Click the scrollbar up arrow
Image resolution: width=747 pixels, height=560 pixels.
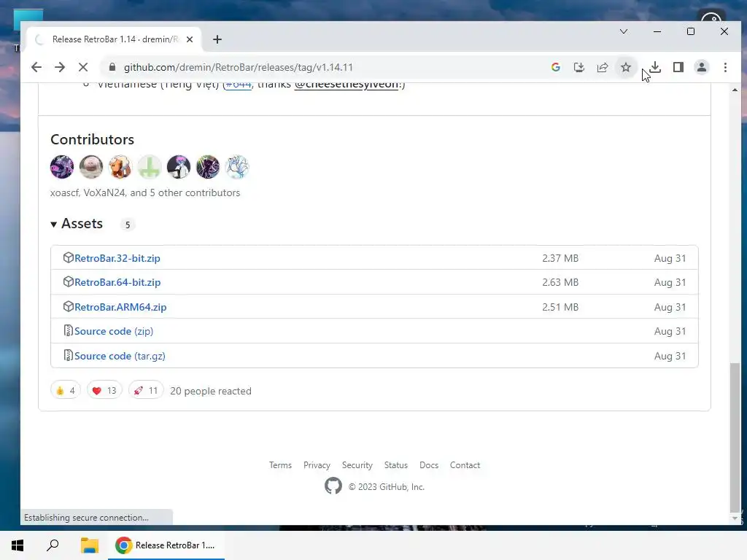coord(735,90)
